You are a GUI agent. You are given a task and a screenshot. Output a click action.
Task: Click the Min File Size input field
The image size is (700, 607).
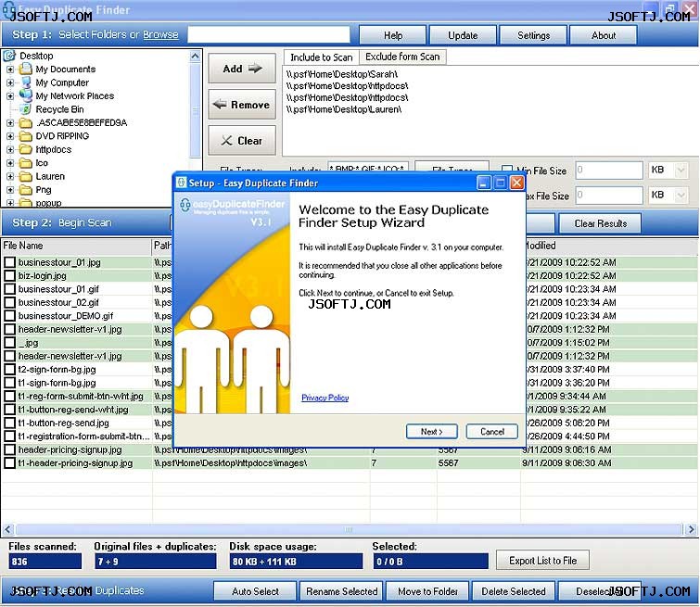[609, 170]
